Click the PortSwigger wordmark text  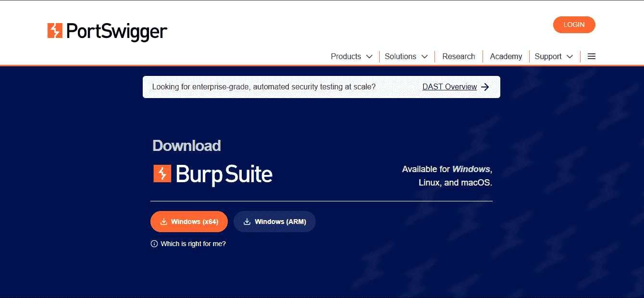[117, 32]
